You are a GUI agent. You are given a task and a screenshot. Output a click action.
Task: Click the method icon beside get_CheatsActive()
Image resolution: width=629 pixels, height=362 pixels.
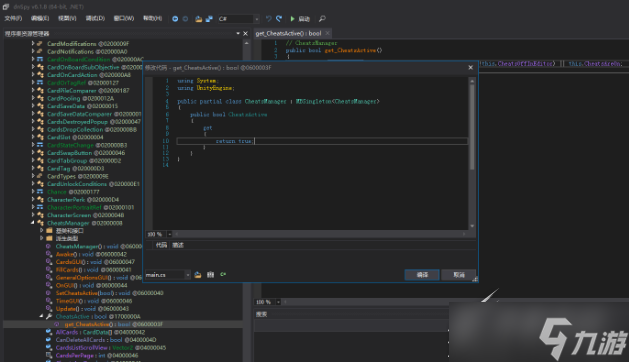click(57, 324)
